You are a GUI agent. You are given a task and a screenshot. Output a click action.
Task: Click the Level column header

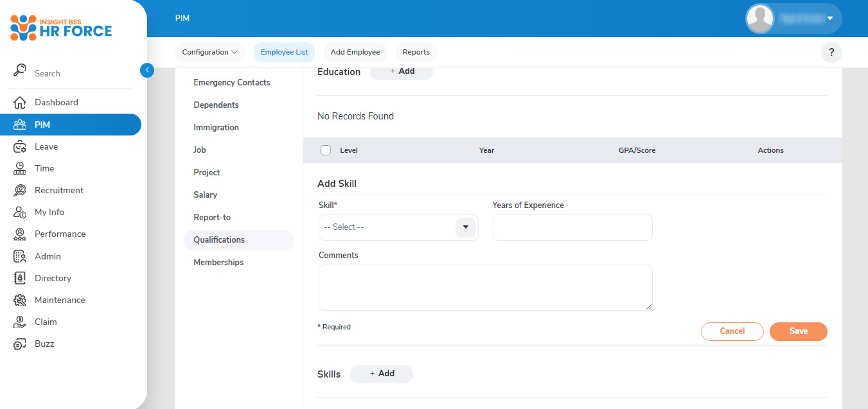349,150
